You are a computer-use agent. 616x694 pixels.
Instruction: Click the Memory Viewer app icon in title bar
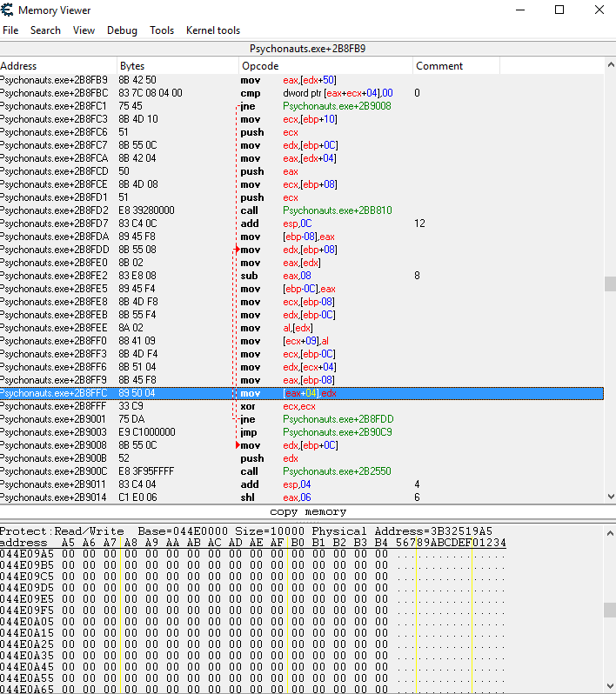click(x=9, y=10)
